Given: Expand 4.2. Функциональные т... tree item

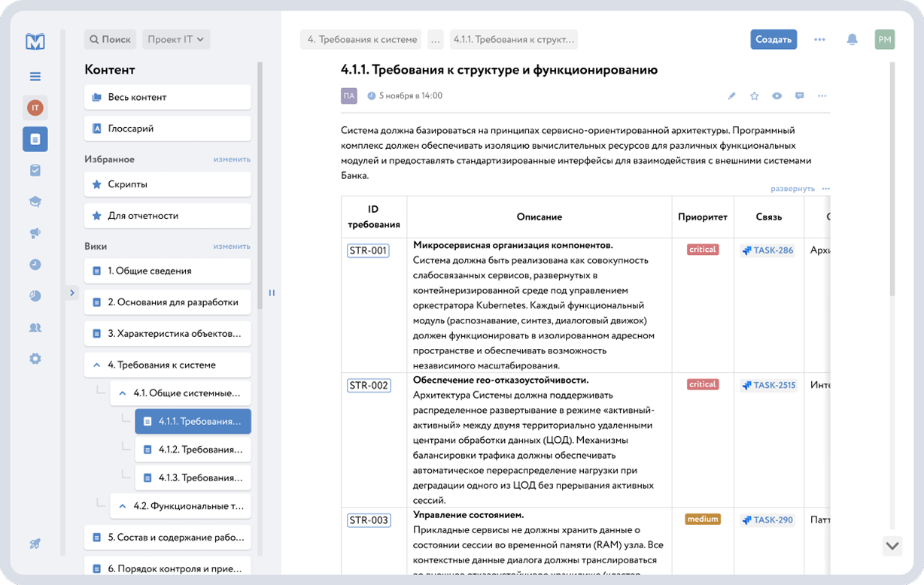Looking at the screenshot, I should pyautogui.click(x=123, y=506).
